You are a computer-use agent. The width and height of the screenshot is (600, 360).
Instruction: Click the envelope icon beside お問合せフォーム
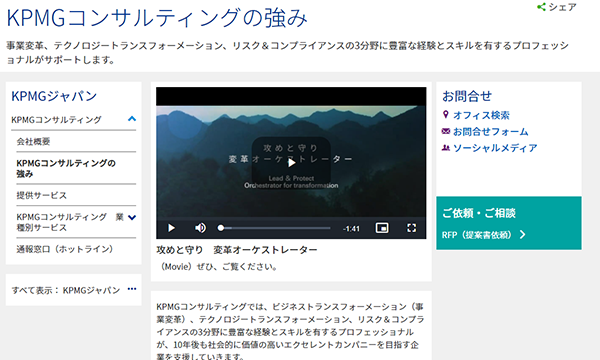(x=445, y=131)
